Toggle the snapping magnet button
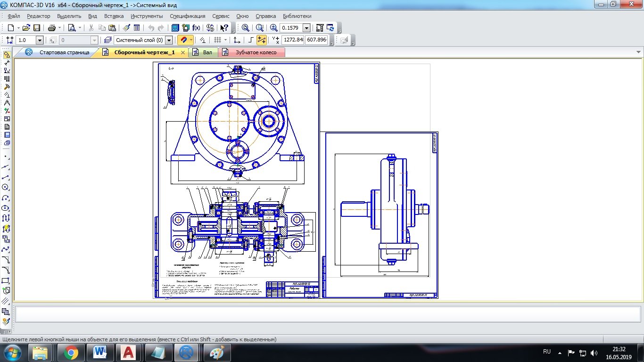Viewport: 644px width, 362px height. point(182,40)
